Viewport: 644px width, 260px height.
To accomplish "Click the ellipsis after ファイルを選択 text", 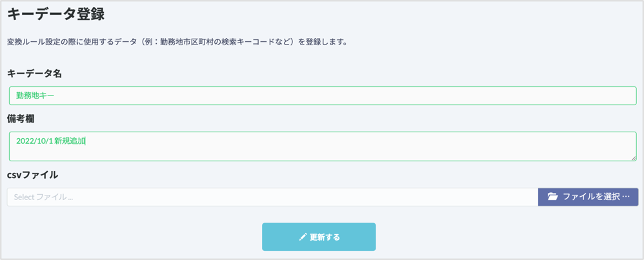I will [626, 197].
